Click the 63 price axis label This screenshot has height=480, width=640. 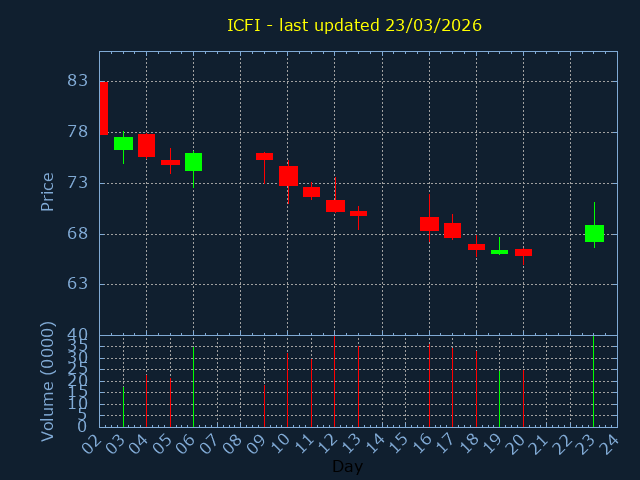78,284
